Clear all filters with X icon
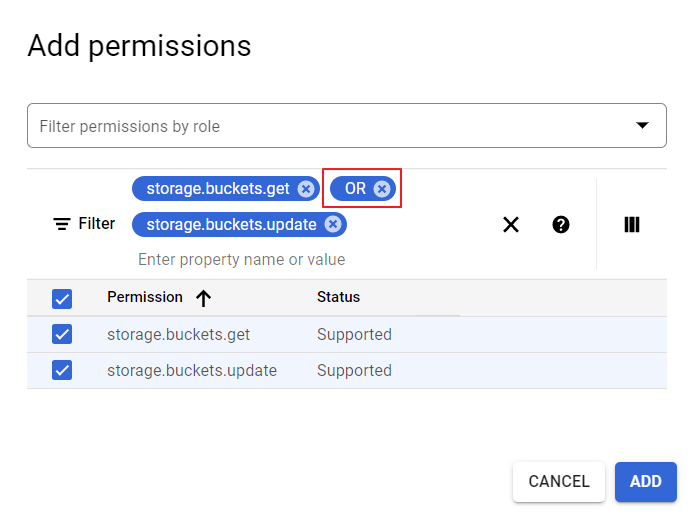The image size is (693, 522). (511, 225)
